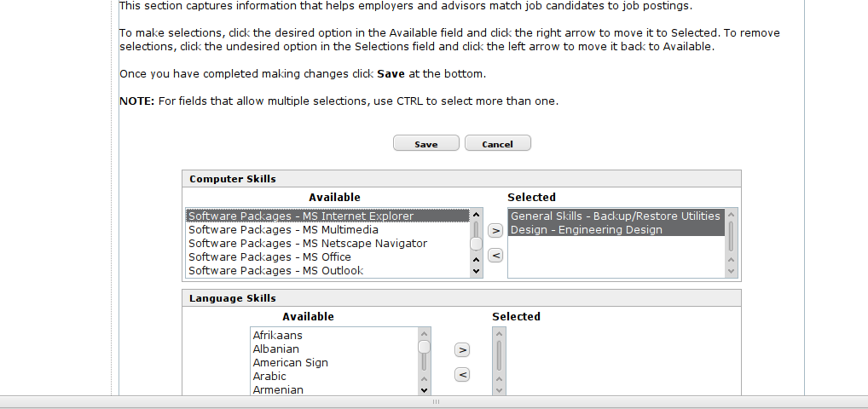Viewport: 868px width, 409px height.
Task: Select American Sign language option
Action: (x=334, y=362)
